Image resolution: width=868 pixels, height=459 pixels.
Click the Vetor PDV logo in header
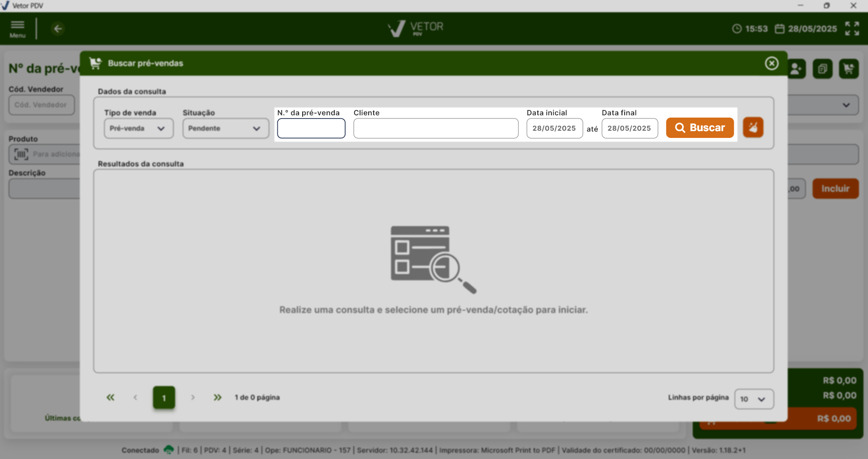[416, 28]
